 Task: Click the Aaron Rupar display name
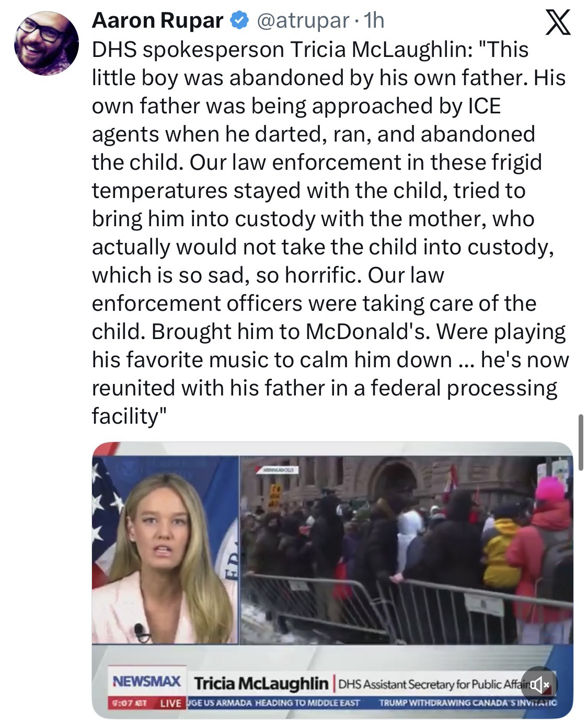pos(157,21)
